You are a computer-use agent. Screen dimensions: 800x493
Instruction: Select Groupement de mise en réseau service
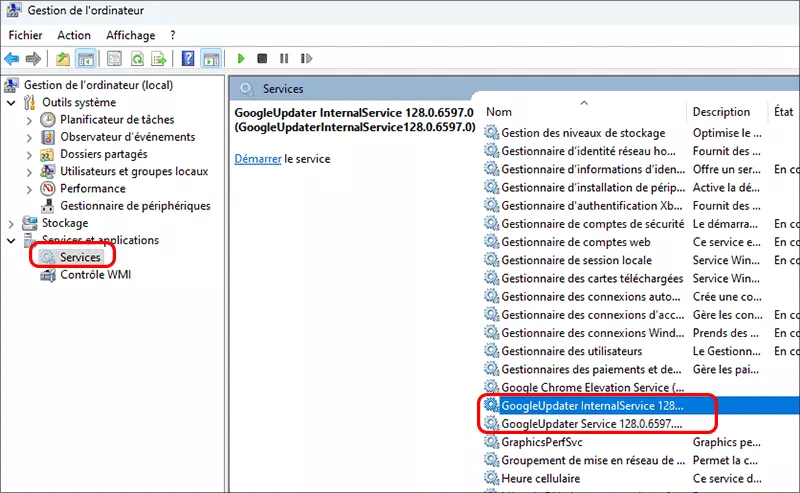[x=593, y=460]
